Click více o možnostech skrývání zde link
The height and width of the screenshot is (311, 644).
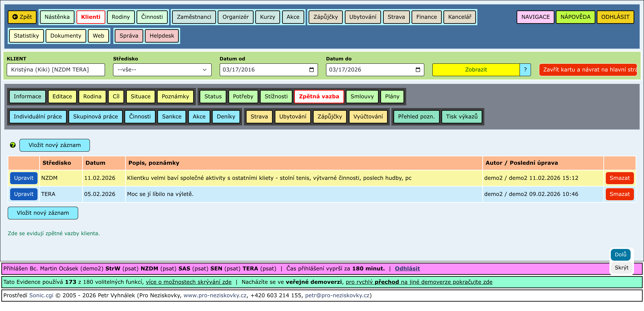189,282
